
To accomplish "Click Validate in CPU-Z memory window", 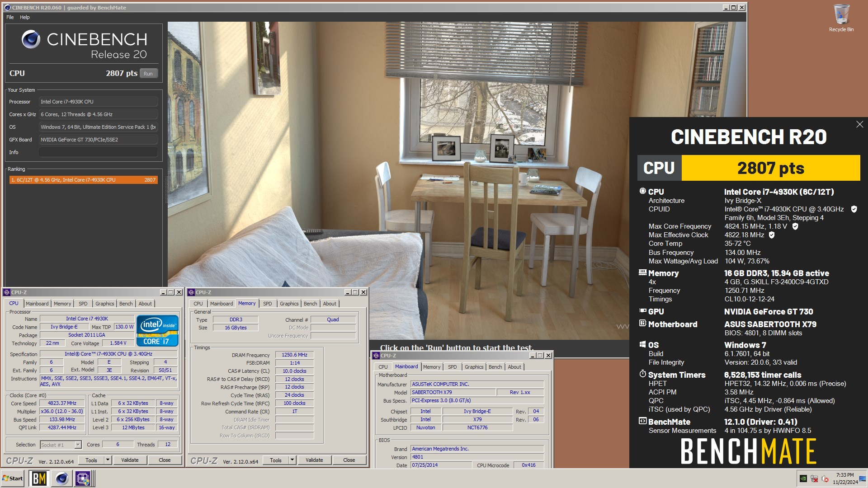I will [314, 460].
